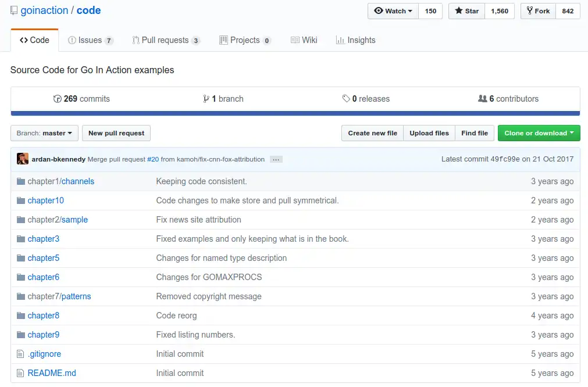This screenshot has width=588, height=387.
Task: Click the branch icon next to 1 branch
Action: point(206,99)
